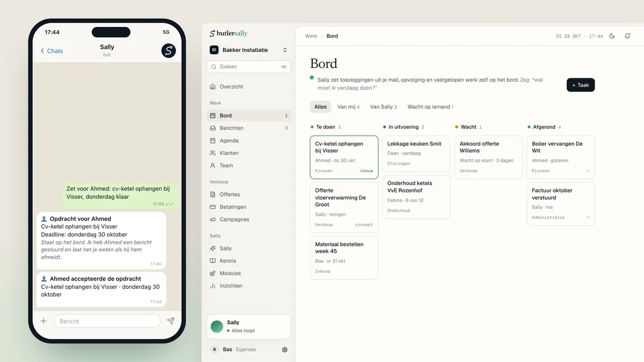Tap the green Zet voor Ahmed message bubble

click(x=120, y=196)
